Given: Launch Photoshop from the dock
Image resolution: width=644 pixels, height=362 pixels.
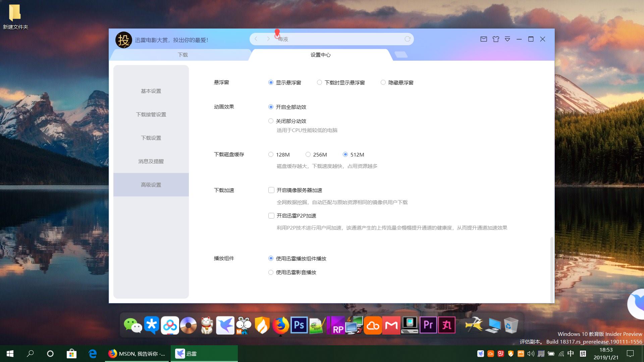Looking at the screenshot, I should tap(299, 325).
